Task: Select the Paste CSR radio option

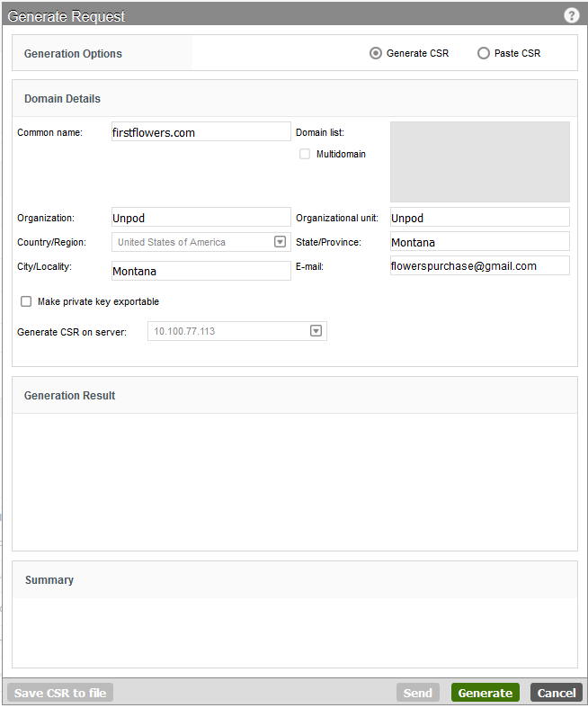Action: coord(484,53)
